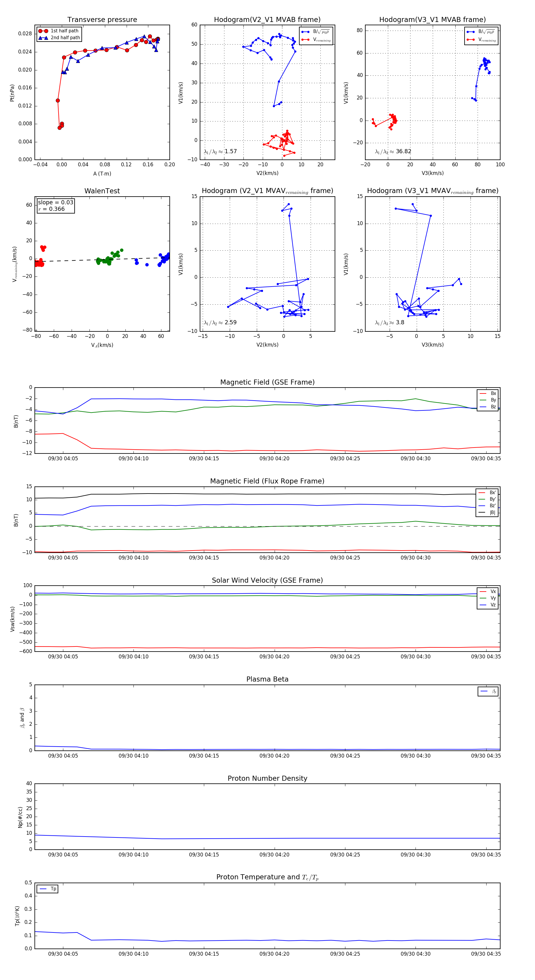
Task: Select the "Bx" legend entry in GSE plot
Action: tap(488, 393)
